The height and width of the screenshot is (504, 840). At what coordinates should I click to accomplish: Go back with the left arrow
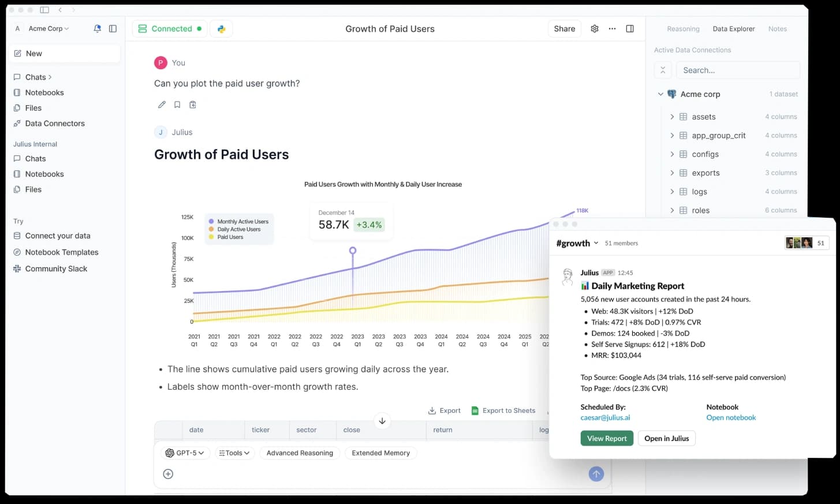60,10
